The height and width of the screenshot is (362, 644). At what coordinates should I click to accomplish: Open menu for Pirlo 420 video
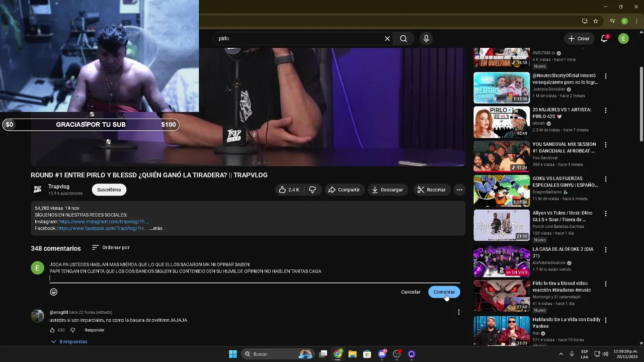tap(606, 111)
